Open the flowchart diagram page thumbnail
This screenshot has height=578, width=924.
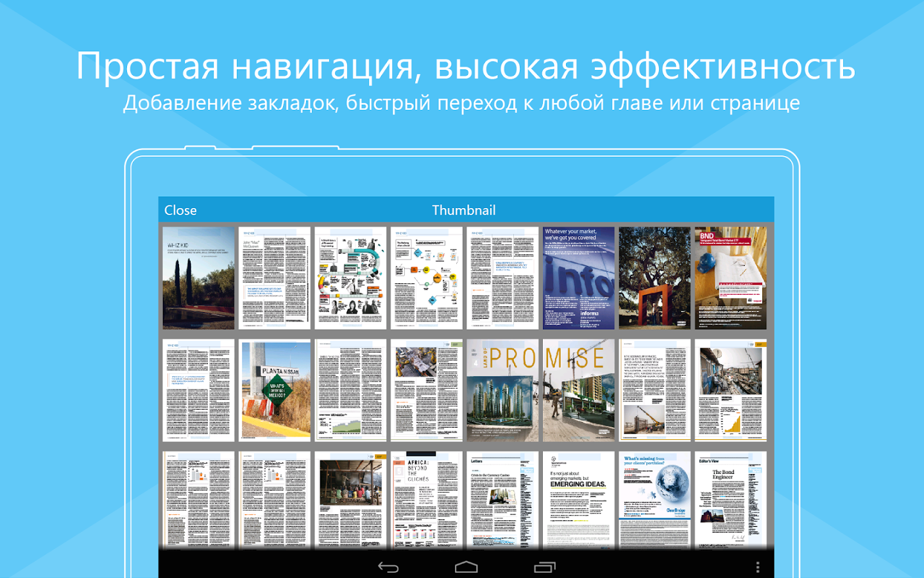coord(426,278)
